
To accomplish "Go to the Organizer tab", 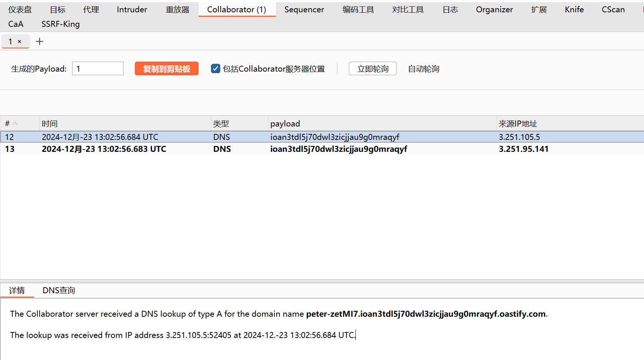I will (494, 10).
